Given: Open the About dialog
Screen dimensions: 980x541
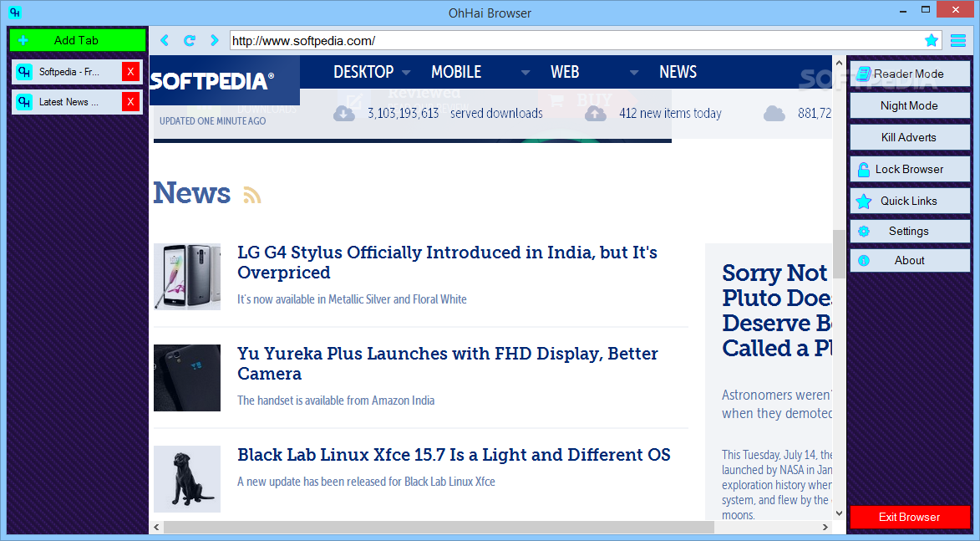Looking at the screenshot, I should (x=909, y=260).
